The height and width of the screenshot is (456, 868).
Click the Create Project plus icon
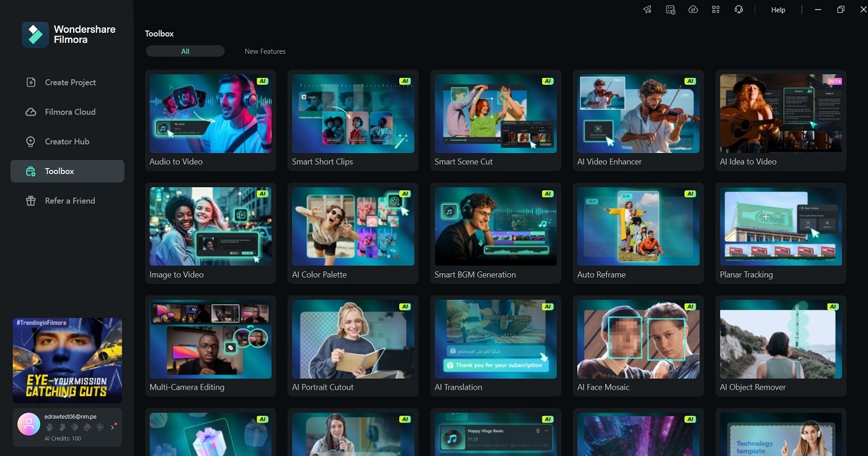tap(30, 82)
